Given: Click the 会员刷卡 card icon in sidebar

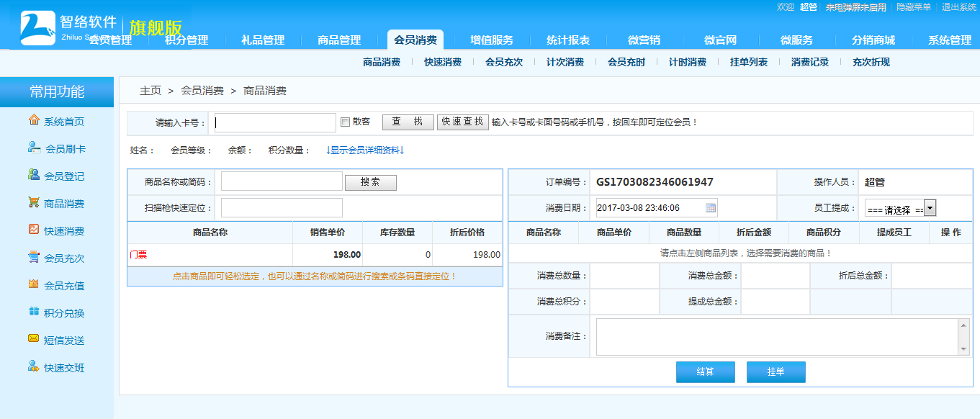Looking at the screenshot, I should pyautogui.click(x=34, y=148).
